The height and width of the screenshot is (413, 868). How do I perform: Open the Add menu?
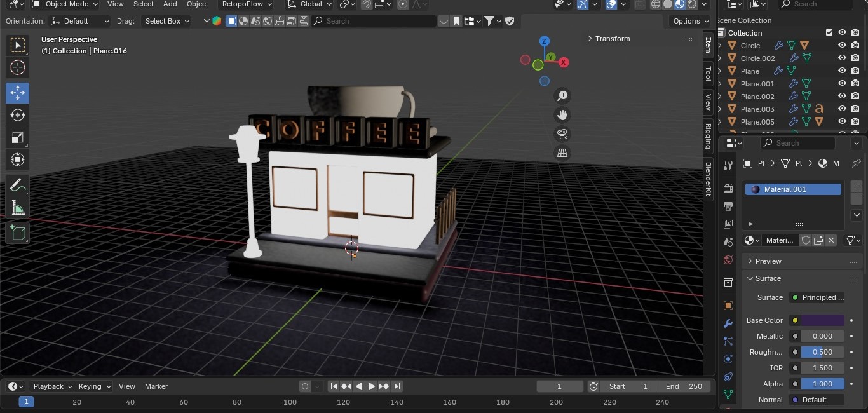tap(170, 4)
